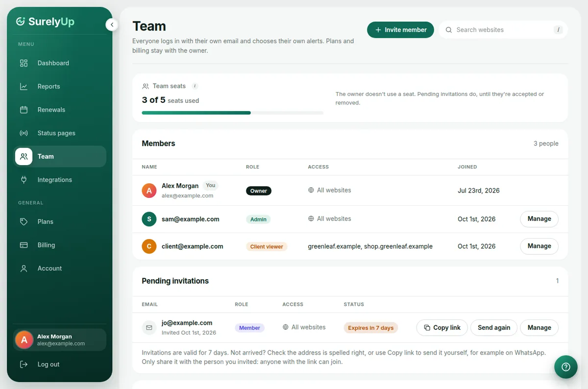The image size is (588, 389).
Task: Click the You tag next to Alex Morgan
Action: pos(210,185)
